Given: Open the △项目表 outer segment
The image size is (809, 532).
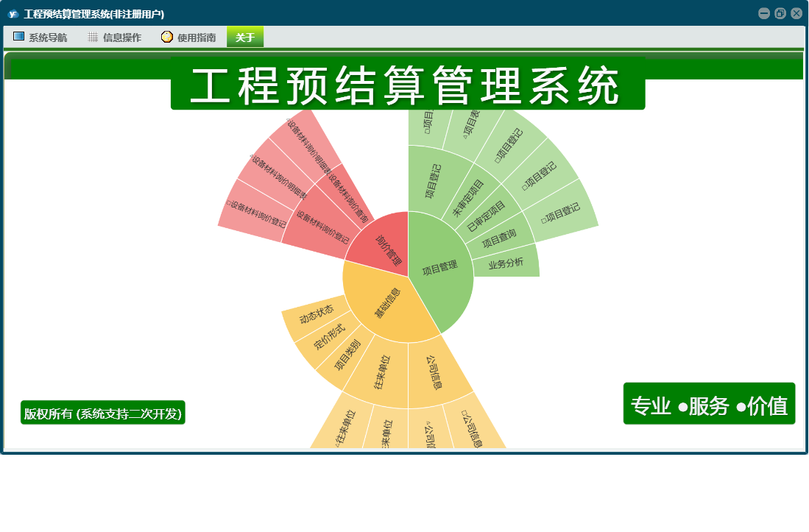Looking at the screenshot, I should click(472, 128).
